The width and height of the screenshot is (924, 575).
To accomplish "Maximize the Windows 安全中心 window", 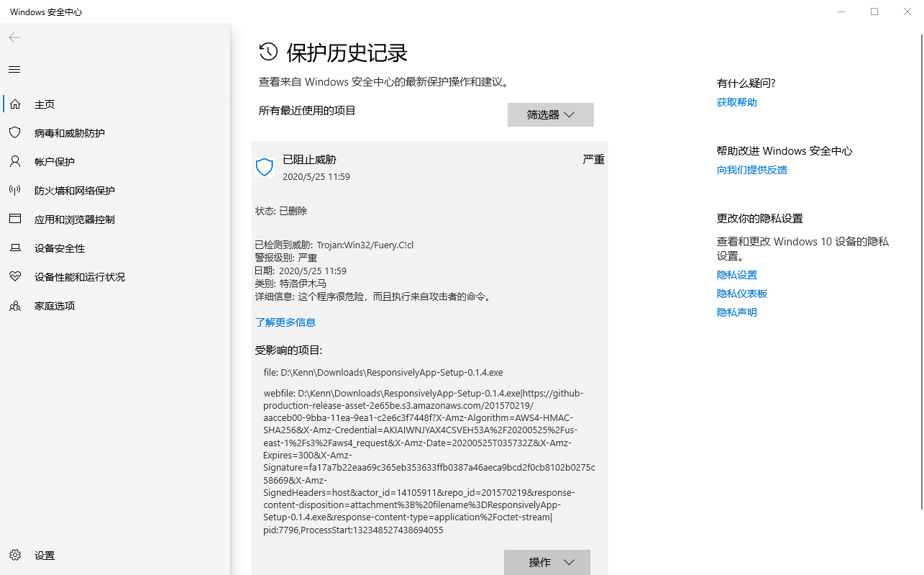I will (x=874, y=12).
